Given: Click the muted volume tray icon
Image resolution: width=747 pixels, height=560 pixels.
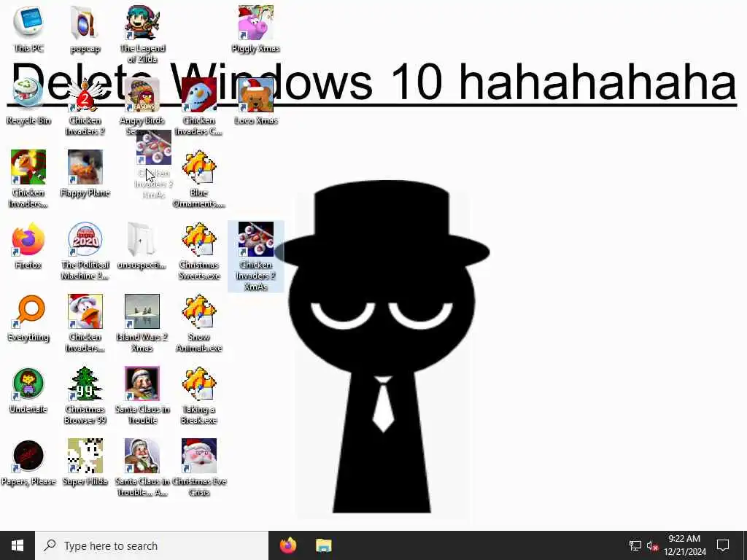Looking at the screenshot, I should point(653,545).
